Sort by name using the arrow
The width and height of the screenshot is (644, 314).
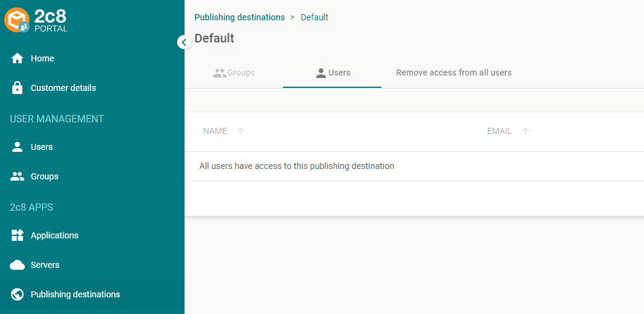pyautogui.click(x=241, y=131)
